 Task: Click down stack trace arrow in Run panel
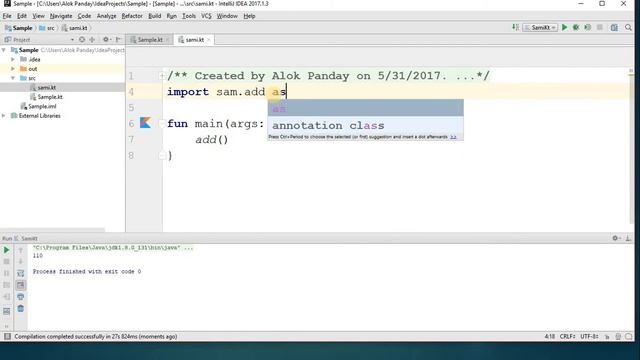pos(20,261)
